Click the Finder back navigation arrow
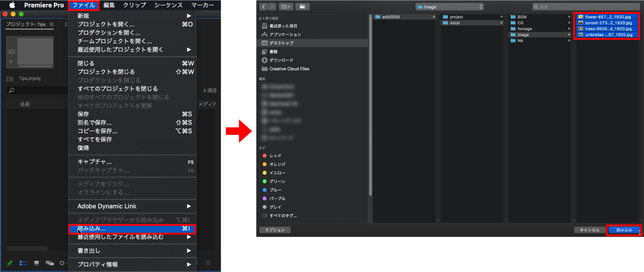The image size is (644, 272). (264, 7)
